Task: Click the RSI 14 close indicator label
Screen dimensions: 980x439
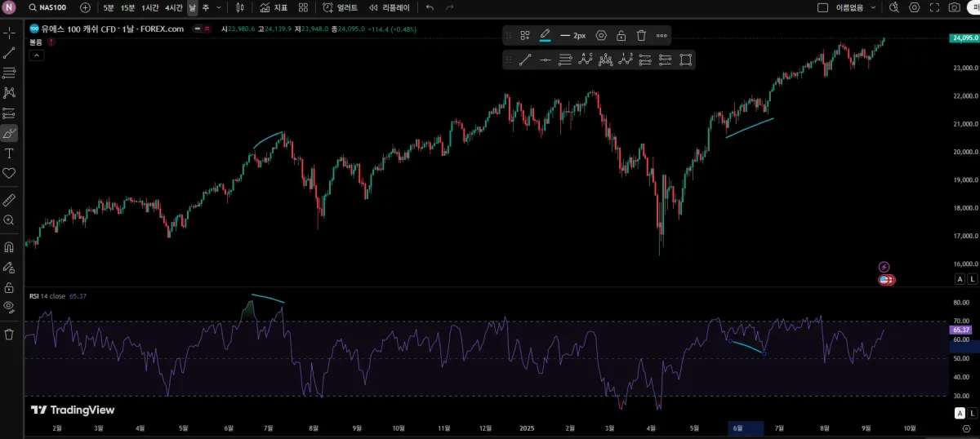Action: click(47, 295)
